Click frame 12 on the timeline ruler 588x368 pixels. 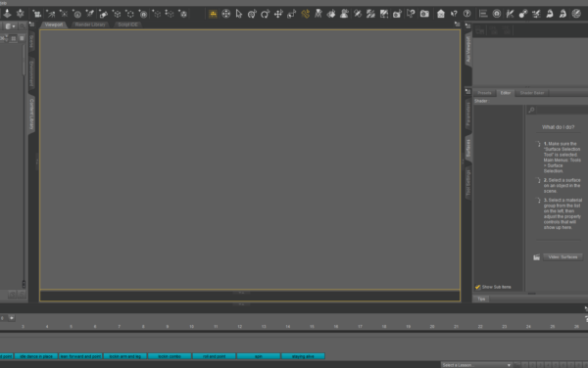[x=240, y=327]
